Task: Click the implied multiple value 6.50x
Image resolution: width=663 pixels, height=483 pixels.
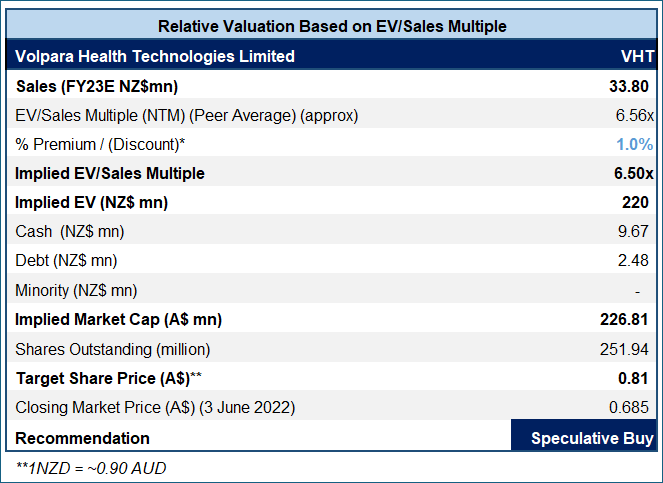Action: point(633,173)
